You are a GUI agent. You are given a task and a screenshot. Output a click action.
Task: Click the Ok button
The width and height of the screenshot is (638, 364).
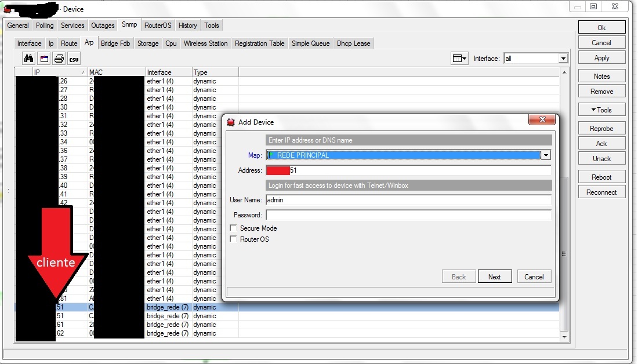coord(601,27)
